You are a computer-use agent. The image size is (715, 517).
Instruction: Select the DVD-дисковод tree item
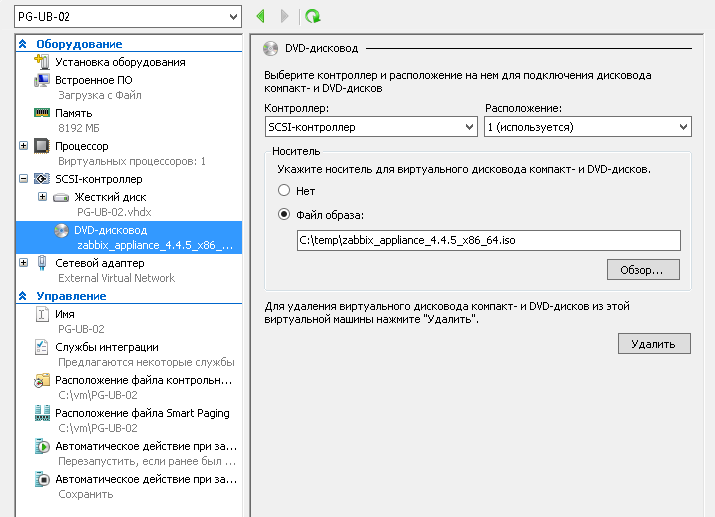129,237
